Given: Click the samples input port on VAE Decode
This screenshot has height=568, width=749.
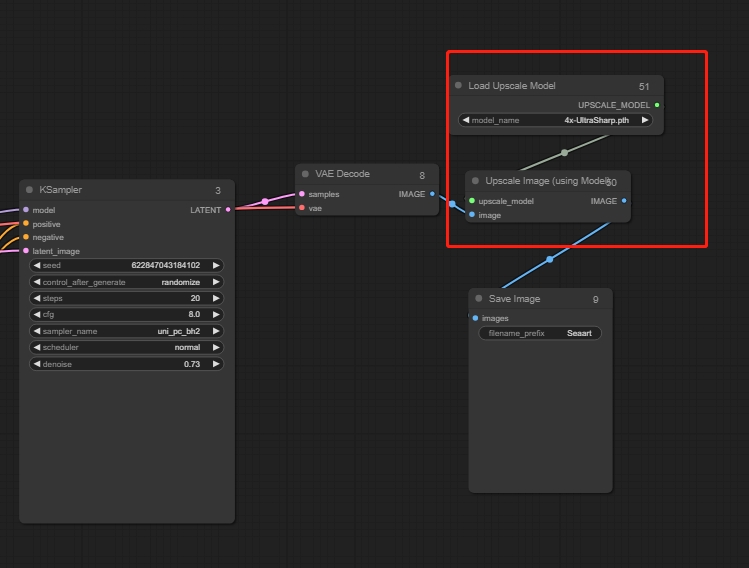Looking at the screenshot, I should (x=302, y=194).
